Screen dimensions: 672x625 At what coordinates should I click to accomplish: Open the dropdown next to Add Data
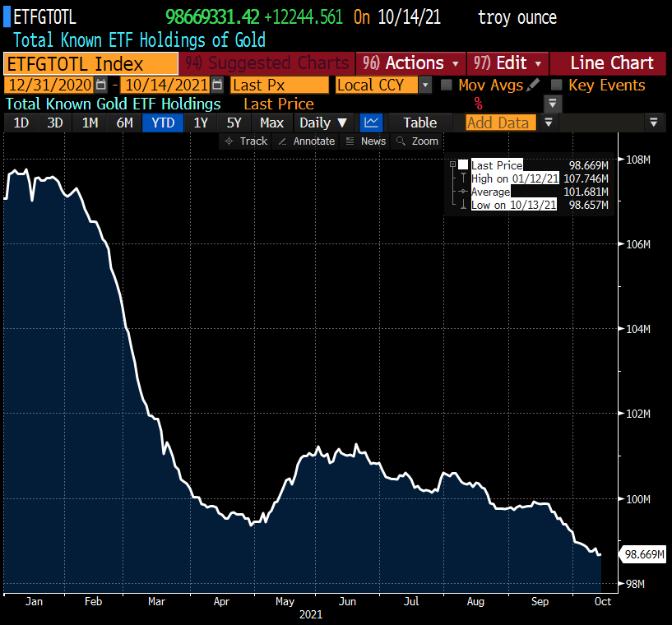(548, 123)
